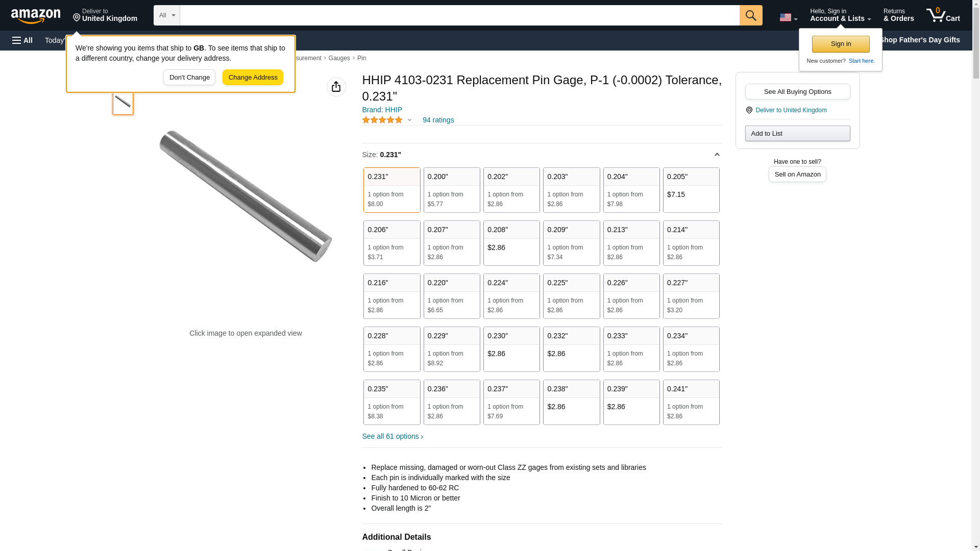Open the Gauges breadcrumb category

click(339, 58)
